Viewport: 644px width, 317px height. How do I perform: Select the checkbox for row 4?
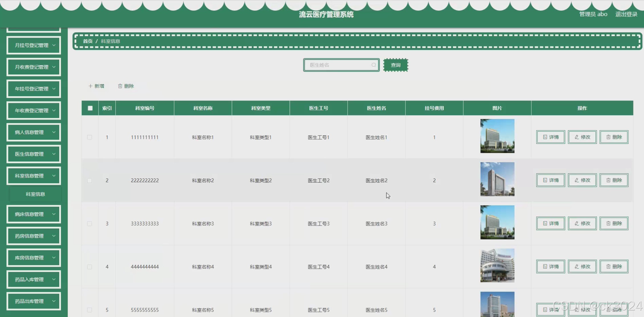click(90, 267)
